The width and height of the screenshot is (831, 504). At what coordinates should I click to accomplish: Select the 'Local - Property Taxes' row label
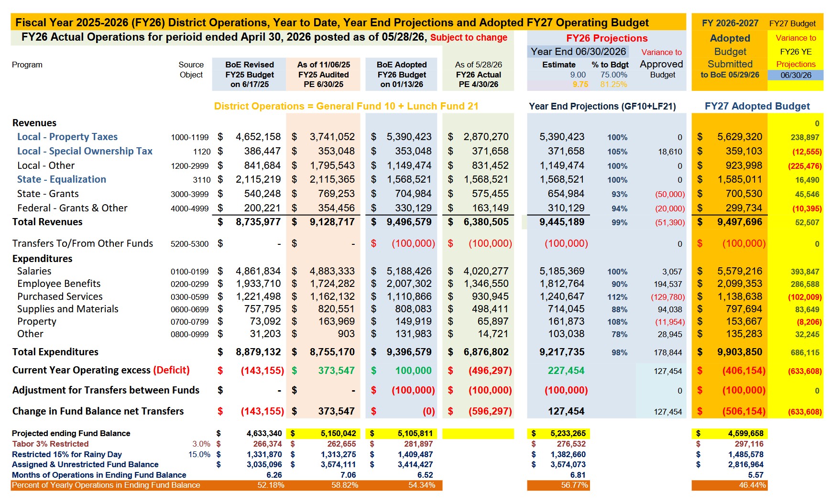pyautogui.click(x=67, y=137)
